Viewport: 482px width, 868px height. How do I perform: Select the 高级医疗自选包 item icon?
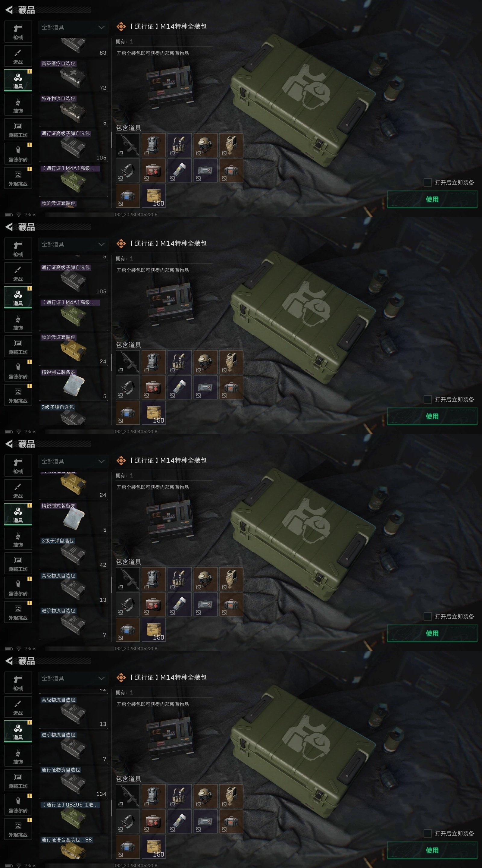tap(73, 77)
